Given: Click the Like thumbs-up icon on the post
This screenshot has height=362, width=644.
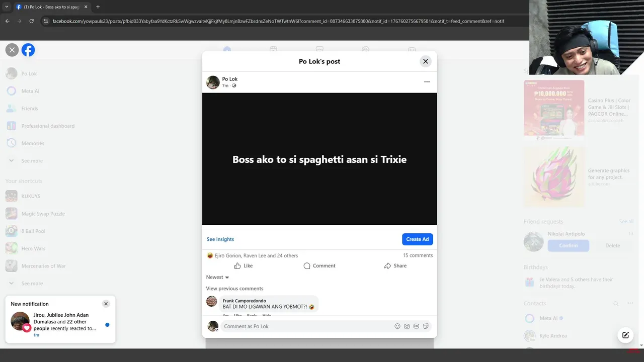Looking at the screenshot, I should (237, 265).
